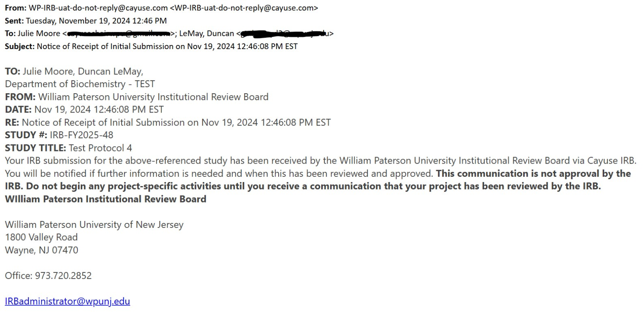Click the bold signature WIlliam Paterson Institutional Review Board
Viewport: 644px width, 313px height.
click(106, 199)
